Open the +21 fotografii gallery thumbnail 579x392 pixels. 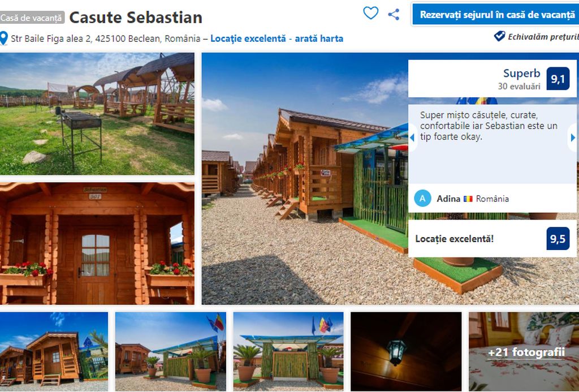(524, 351)
